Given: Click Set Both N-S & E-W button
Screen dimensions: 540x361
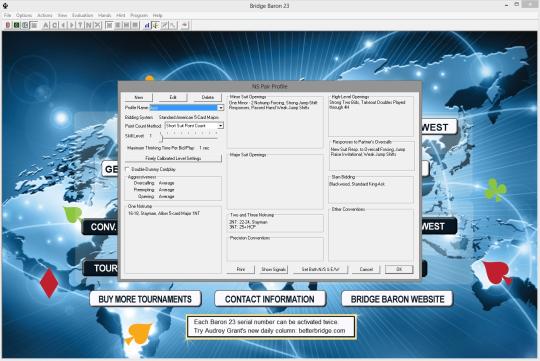Looking at the screenshot, I should click(x=320, y=269).
